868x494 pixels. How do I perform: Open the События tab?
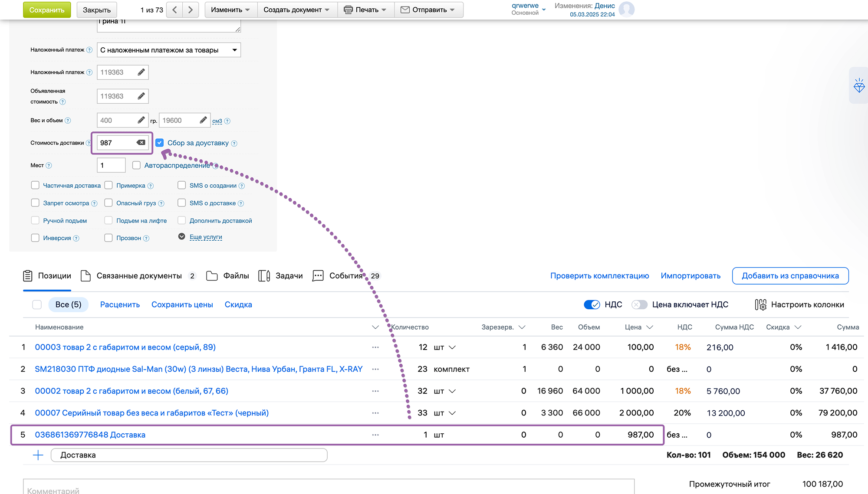[345, 276]
